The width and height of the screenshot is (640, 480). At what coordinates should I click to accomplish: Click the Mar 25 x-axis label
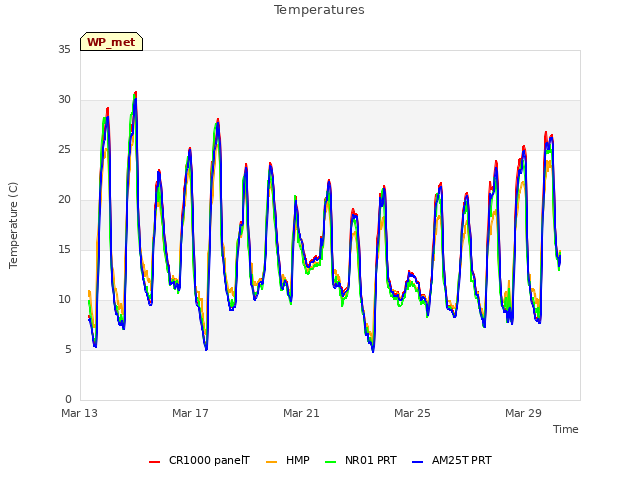point(412,413)
